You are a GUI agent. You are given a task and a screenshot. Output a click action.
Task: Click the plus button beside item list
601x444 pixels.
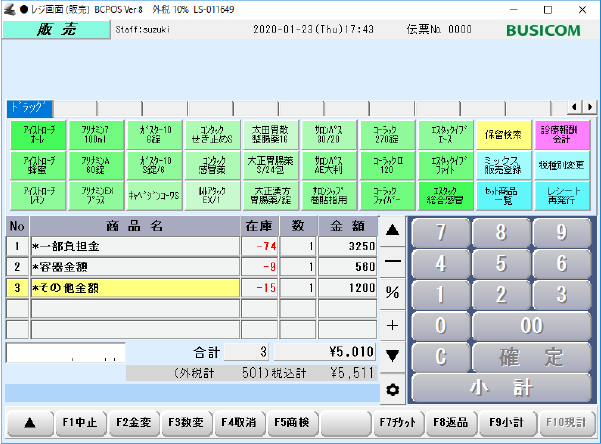(392, 325)
